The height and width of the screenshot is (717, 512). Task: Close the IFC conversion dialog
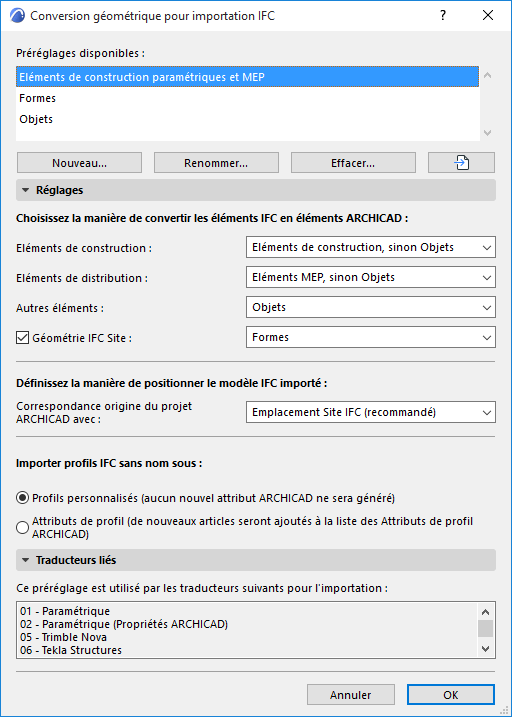pyautogui.click(x=488, y=16)
